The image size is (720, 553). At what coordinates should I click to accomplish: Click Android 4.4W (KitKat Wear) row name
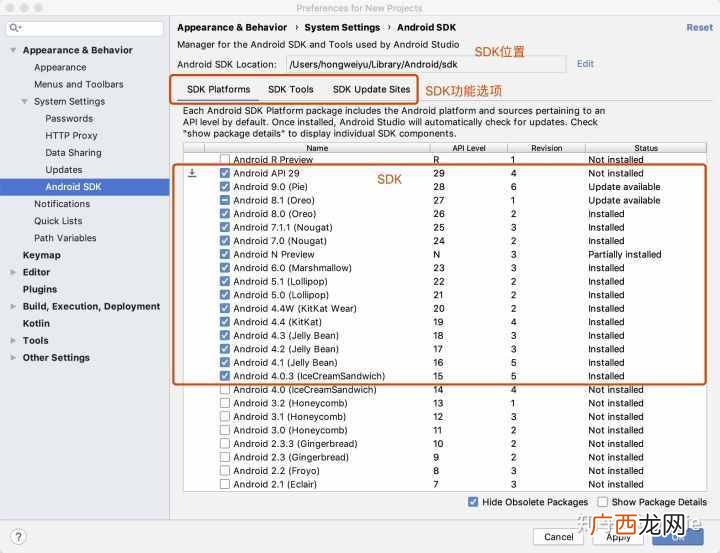pos(295,309)
